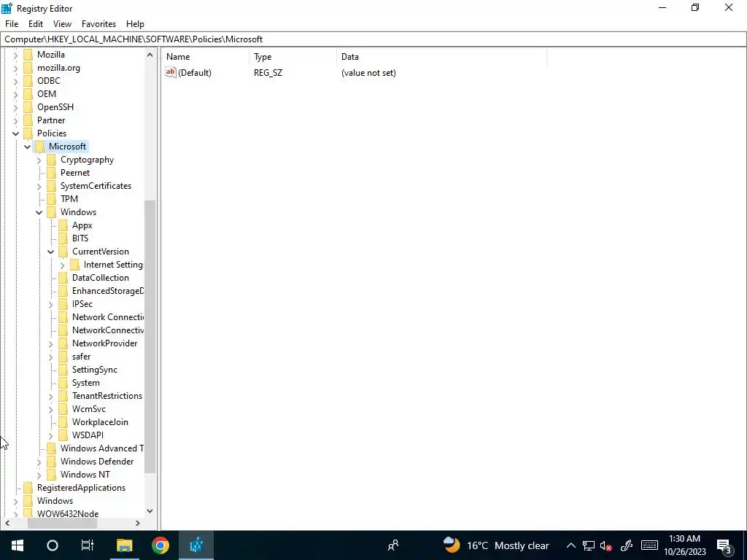The height and width of the screenshot is (560, 747).
Task: Open the Help menu
Action: (x=135, y=24)
